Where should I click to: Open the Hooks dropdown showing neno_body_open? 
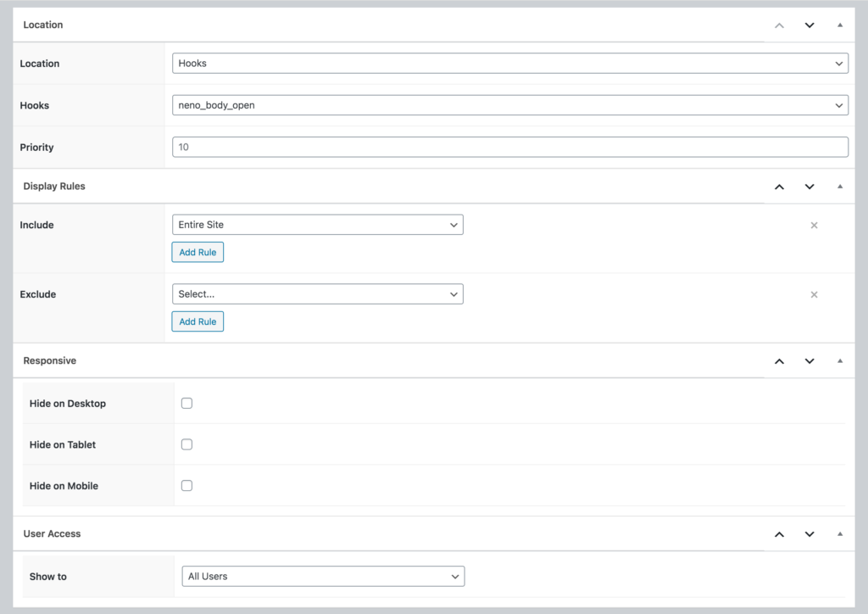pos(509,105)
